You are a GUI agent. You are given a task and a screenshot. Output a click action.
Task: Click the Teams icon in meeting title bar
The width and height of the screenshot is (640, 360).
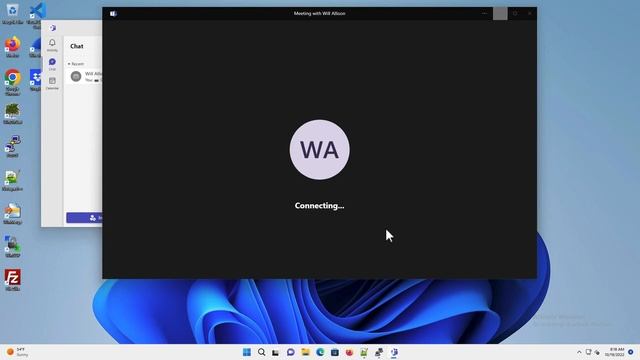click(x=113, y=13)
